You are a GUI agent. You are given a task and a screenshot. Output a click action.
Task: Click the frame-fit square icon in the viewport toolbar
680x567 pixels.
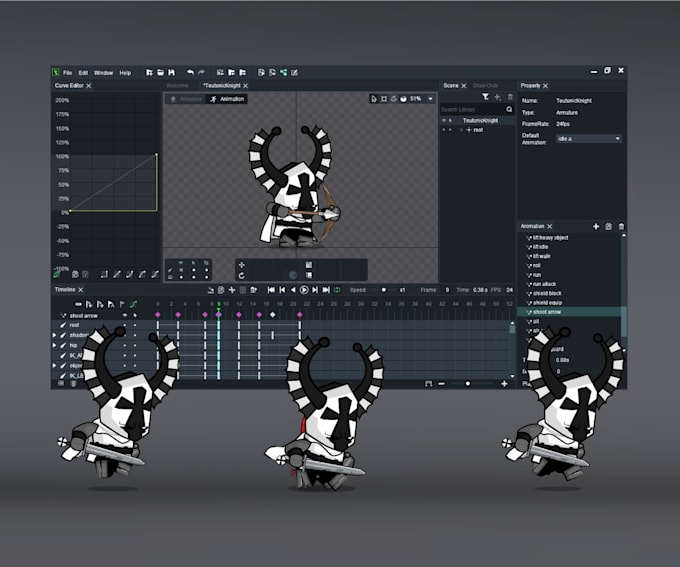point(384,99)
